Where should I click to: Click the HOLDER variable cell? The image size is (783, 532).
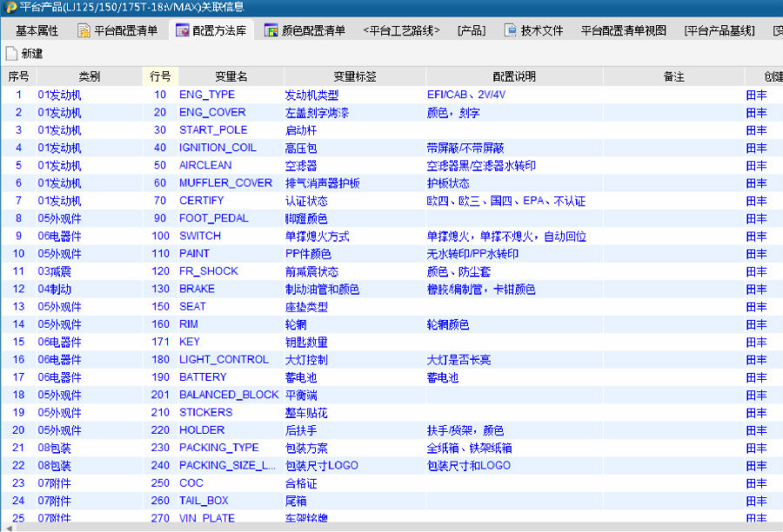[x=231, y=430]
